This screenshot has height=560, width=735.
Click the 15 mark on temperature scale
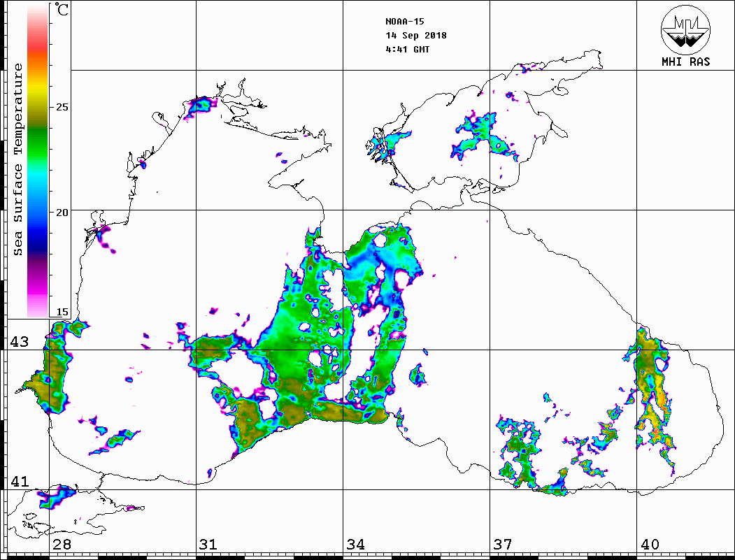click(62, 312)
